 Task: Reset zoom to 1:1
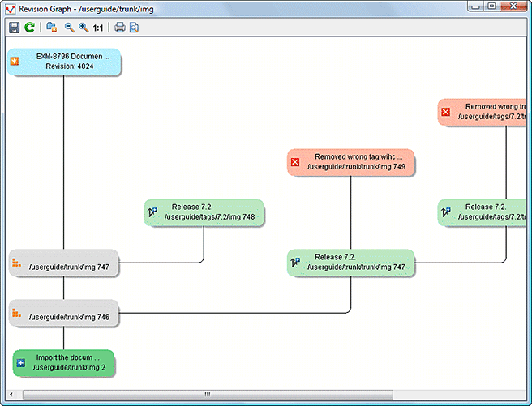(98, 28)
